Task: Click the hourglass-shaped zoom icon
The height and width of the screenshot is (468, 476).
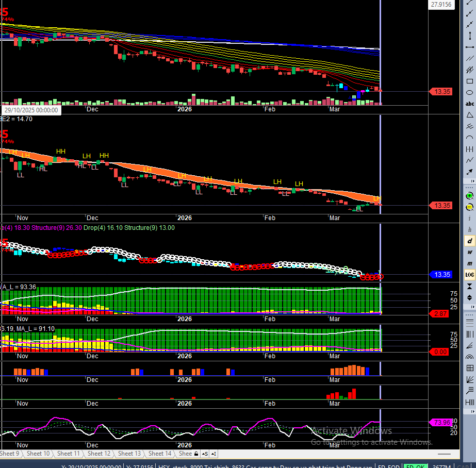Action: tap(470, 287)
